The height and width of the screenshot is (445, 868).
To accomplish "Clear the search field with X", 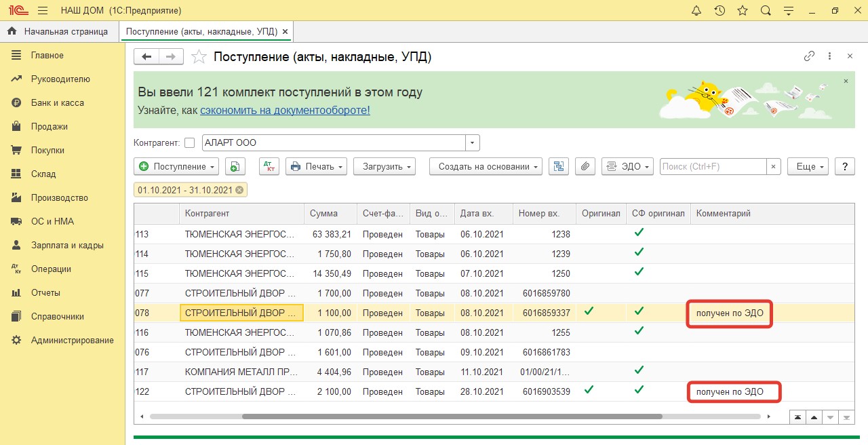I will (x=774, y=166).
